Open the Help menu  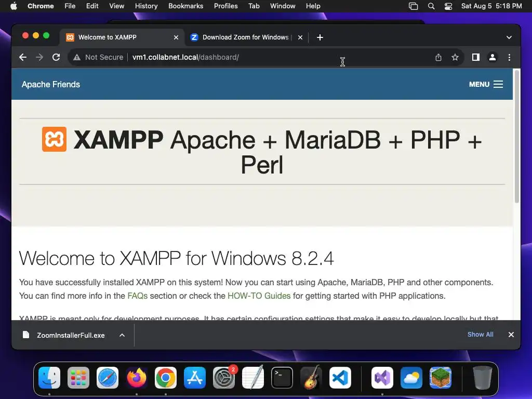pyautogui.click(x=313, y=6)
